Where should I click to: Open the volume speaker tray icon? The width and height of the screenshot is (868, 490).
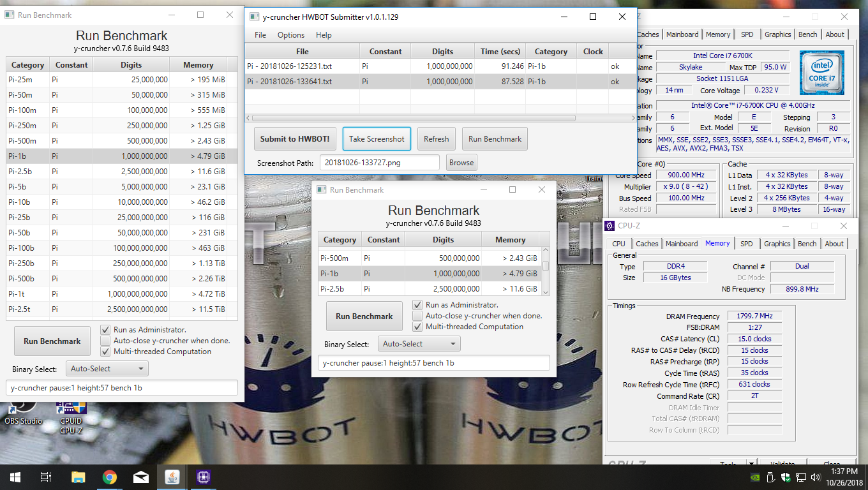(x=814, y=477)
